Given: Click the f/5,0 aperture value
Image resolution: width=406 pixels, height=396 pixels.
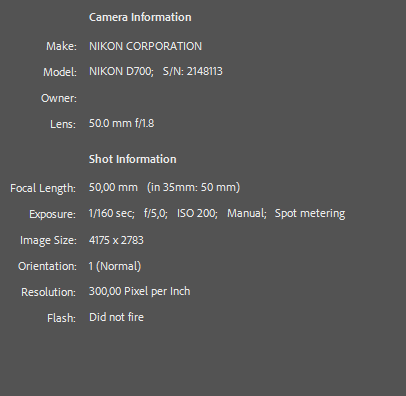Looking at the screenshot, I should (x=156, y=213).
